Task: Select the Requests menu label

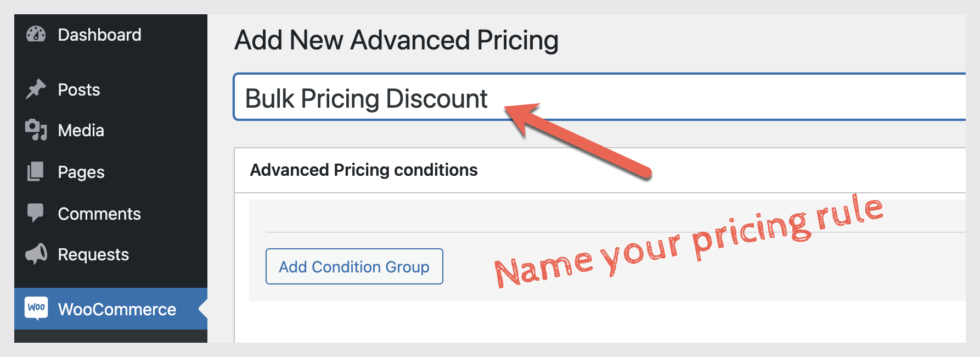Action: click(x=93, y=255)
